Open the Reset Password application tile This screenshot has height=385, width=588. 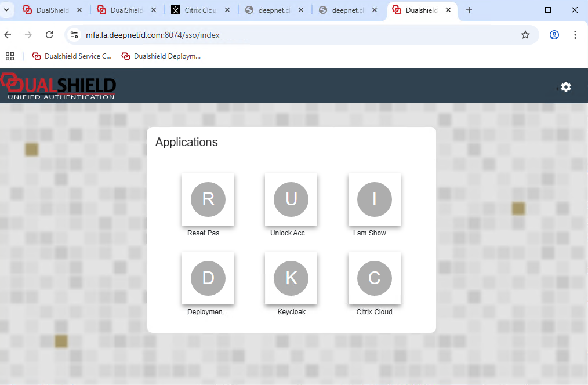[x=208, y=199]
